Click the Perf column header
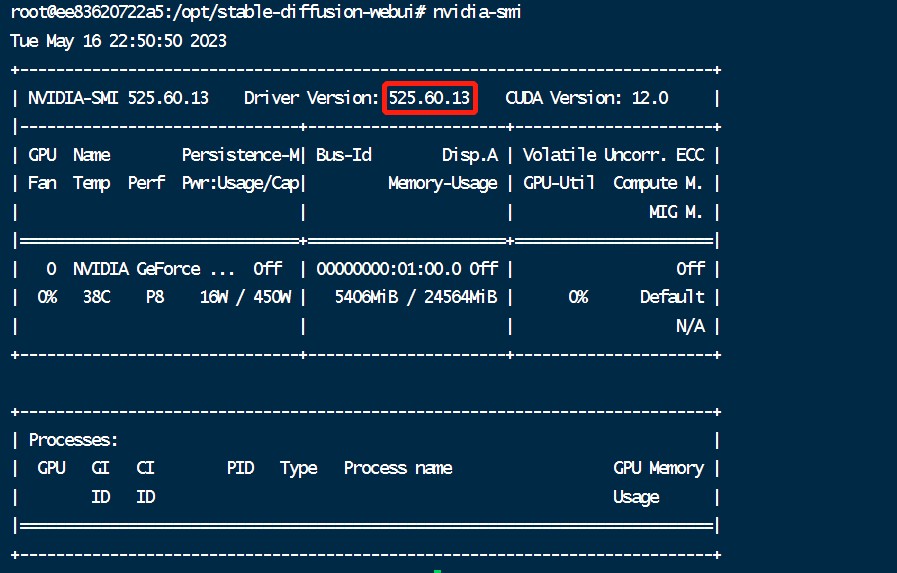The image size is (897, 573). [146, 184]
